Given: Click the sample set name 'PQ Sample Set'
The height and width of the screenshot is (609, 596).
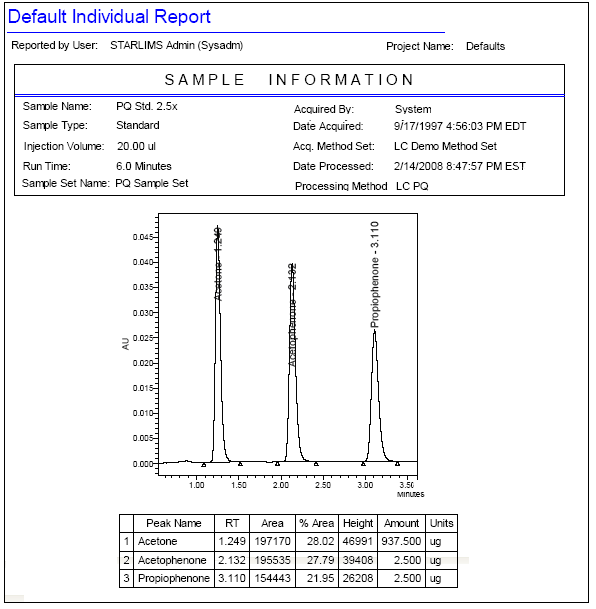Looking at the screenshot, I should click(x=152, y=183).
